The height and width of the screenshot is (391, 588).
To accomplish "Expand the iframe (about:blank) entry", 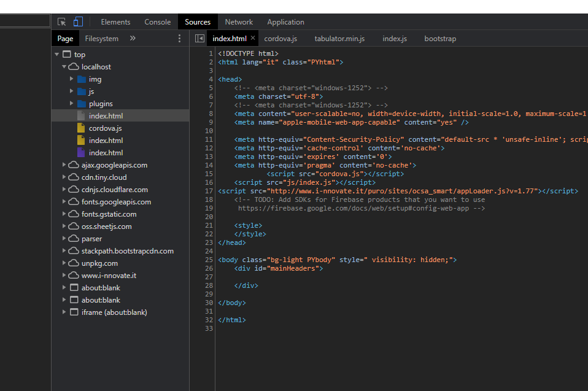I will (x=64, y=312).
